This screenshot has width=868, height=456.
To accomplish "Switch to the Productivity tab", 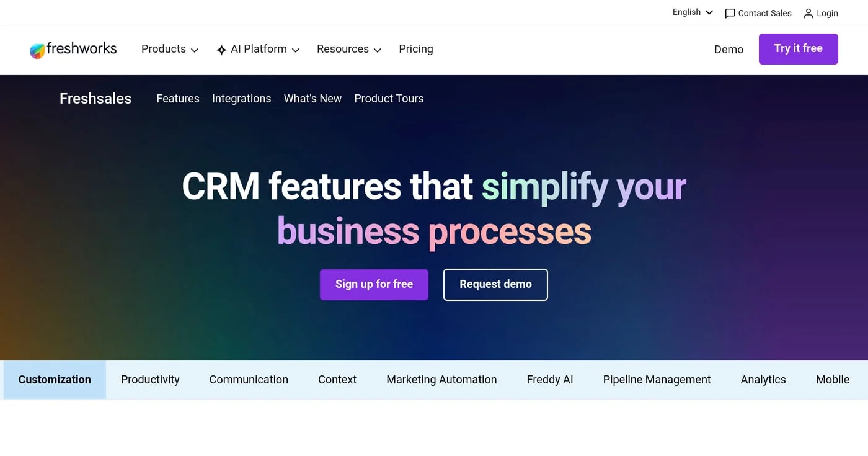I will coord(150,380).
